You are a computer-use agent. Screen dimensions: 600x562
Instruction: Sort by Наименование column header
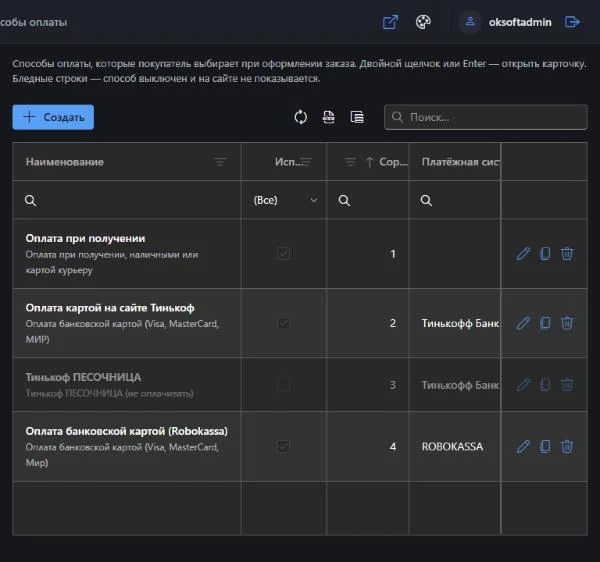[65, 162]
